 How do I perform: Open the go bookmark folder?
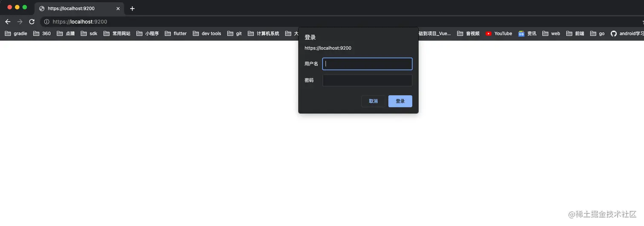pyautogui.click(x=597, y=34)
